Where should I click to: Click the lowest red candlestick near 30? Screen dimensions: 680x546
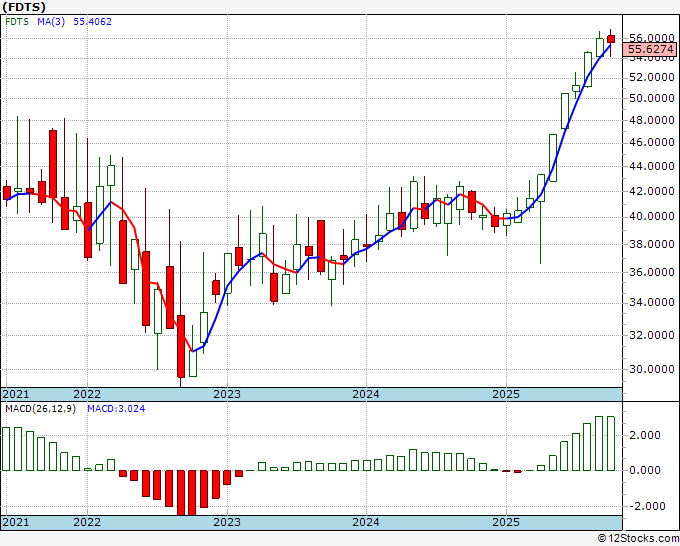click(x=181, y=347)
